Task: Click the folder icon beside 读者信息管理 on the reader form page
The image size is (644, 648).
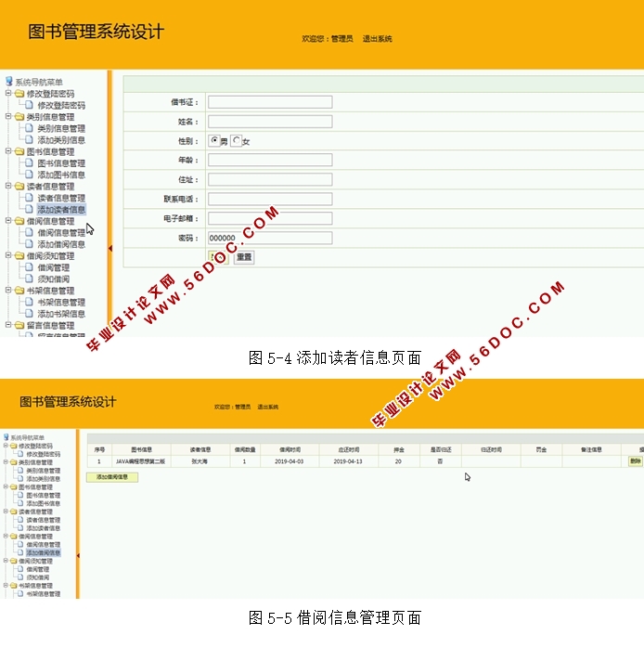Action: coord(19,187)
